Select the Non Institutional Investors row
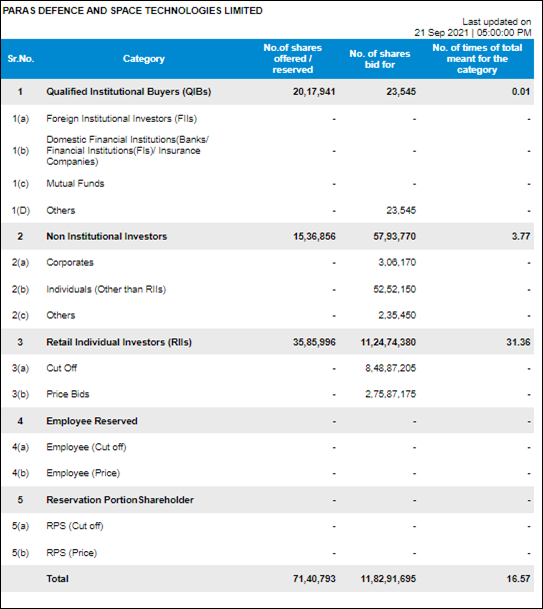Viewport: 543px width, 609px height. tap(268, 236)
